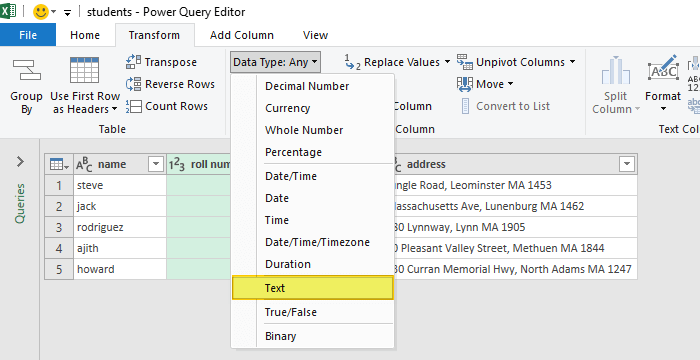Click the Methuen MA 1844 address cell
The height and width of the screenshot is (360, 700).
(515, 248)
